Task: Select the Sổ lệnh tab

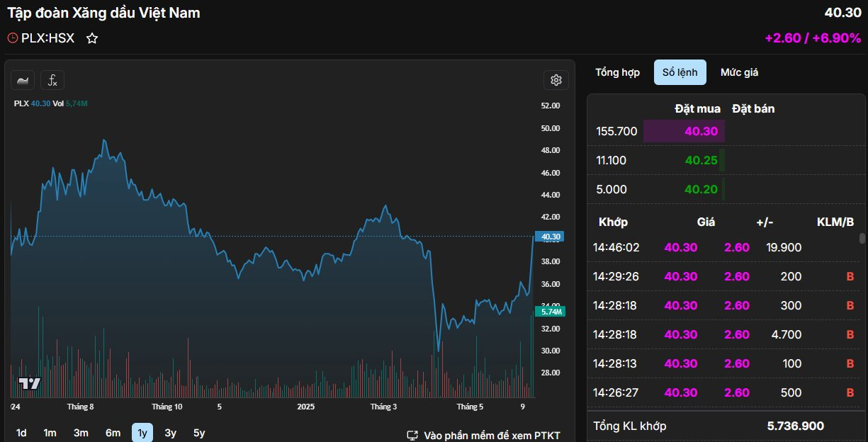Action: 680,72
